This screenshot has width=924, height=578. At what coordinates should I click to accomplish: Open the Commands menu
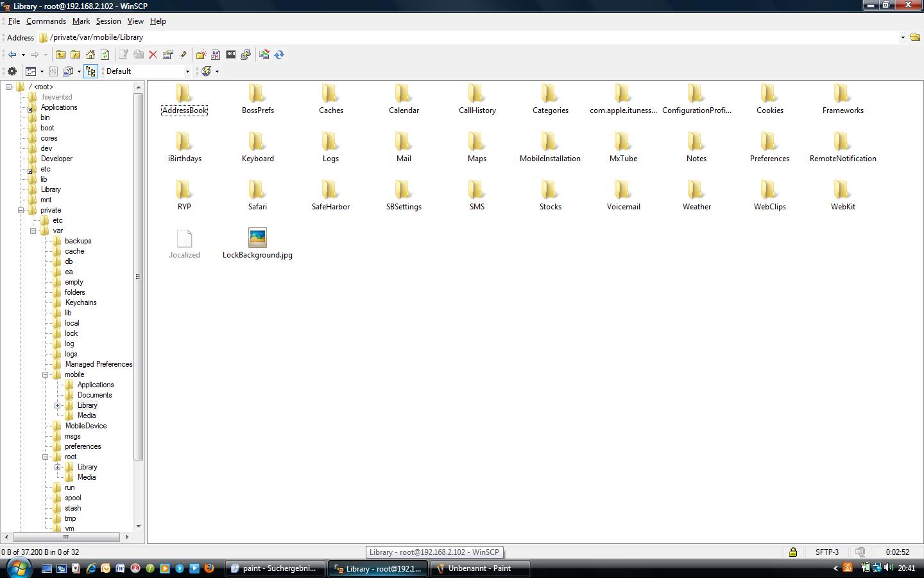(46, 21)
